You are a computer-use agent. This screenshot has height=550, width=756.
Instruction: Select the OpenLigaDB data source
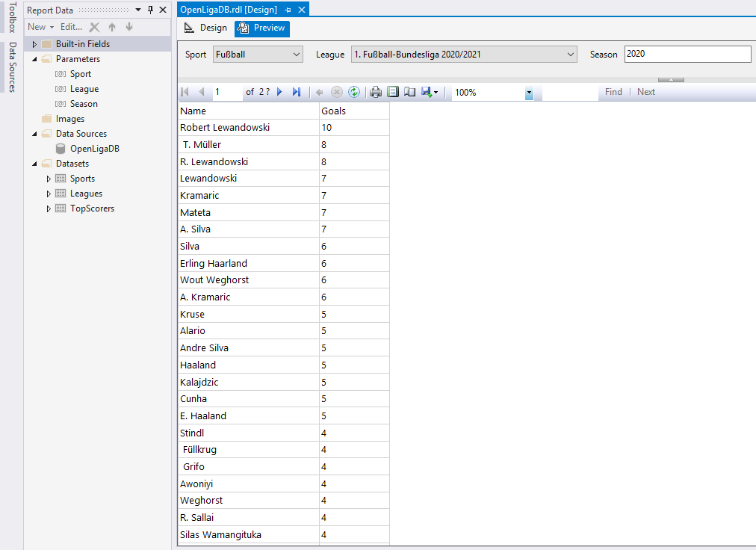click(x=94, y=149)
